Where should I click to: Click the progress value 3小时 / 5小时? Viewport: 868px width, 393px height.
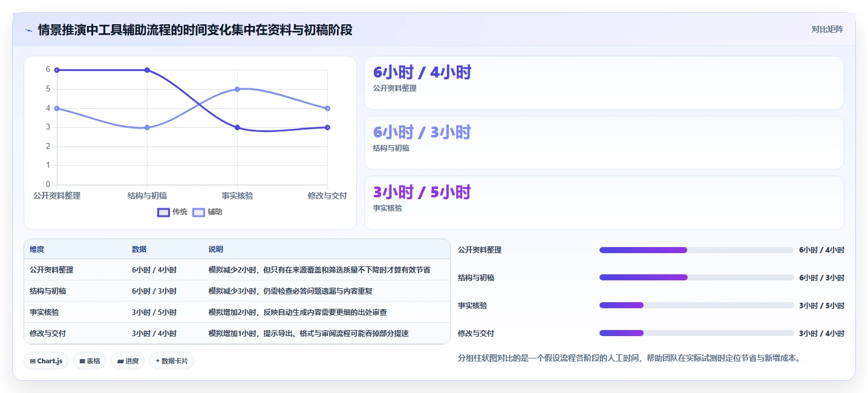(x=821, y=305)
